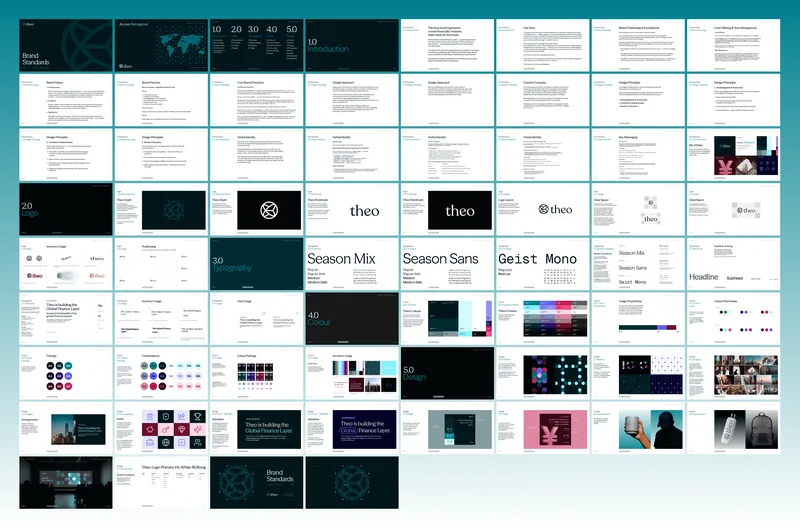The width and height of the screenshot is (800, 528).
Task: Open the cup and cap merchandise slide
Action: (x=638, y=428)
